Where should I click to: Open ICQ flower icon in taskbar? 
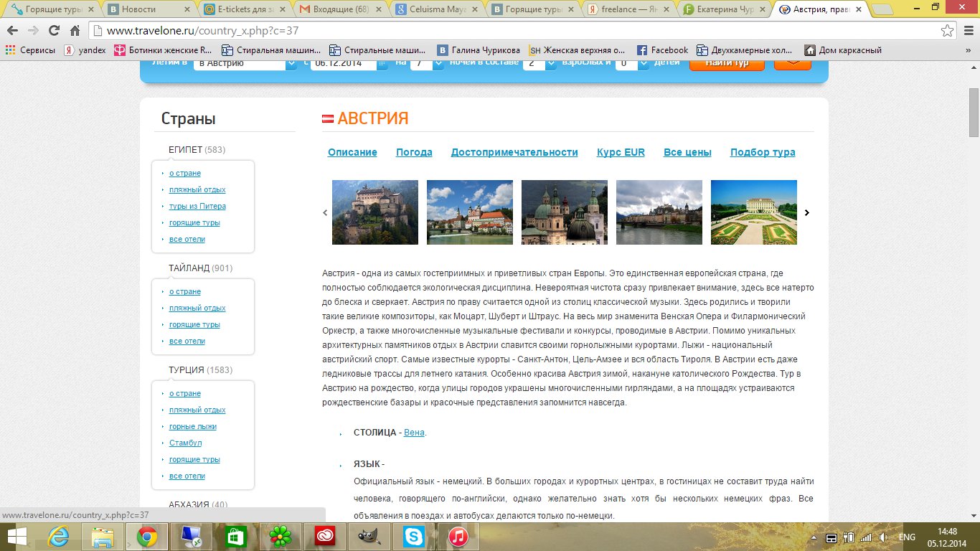pos(280,537)
